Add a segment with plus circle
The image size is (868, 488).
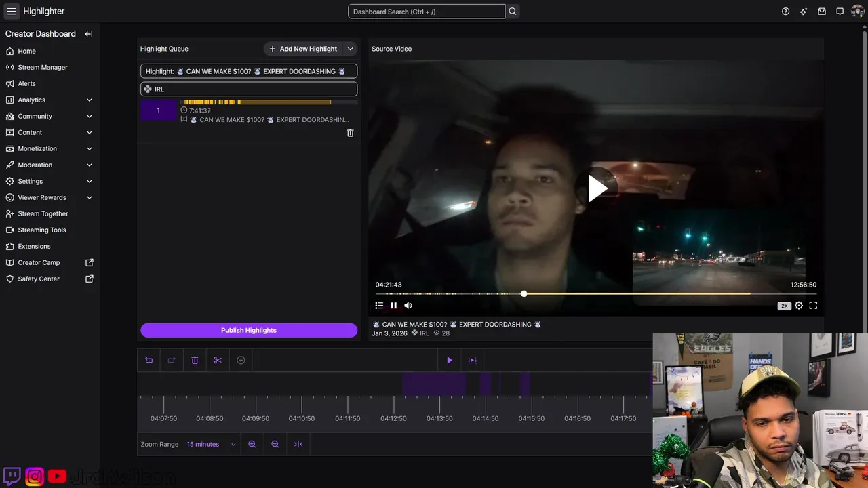(x=241, y=360)
